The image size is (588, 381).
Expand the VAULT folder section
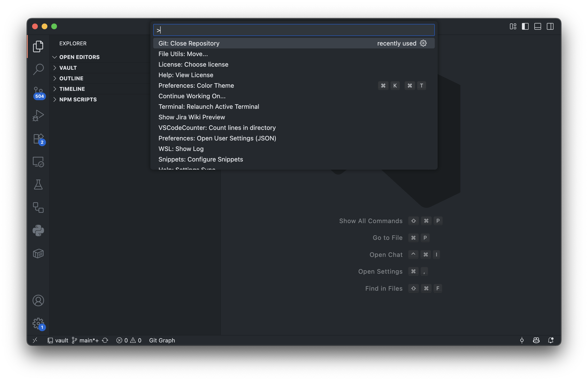point(100,68)
